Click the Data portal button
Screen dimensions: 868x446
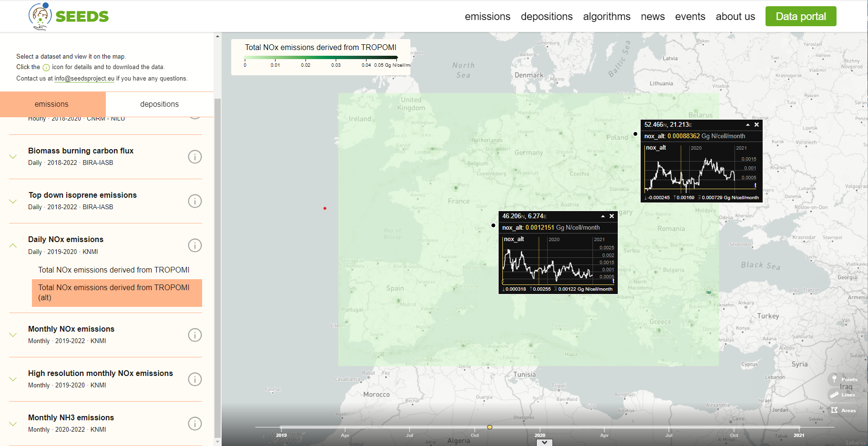click(x=800, y=17)
